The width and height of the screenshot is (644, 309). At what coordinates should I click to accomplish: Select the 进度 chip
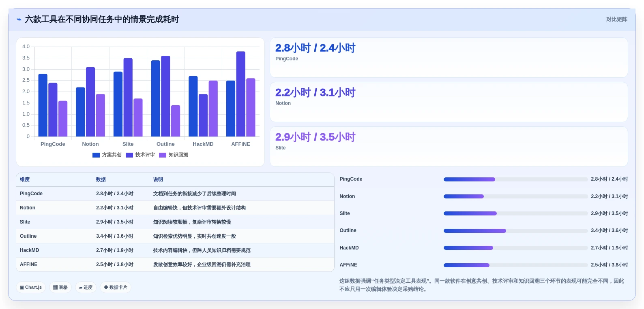tap(86, 288)
